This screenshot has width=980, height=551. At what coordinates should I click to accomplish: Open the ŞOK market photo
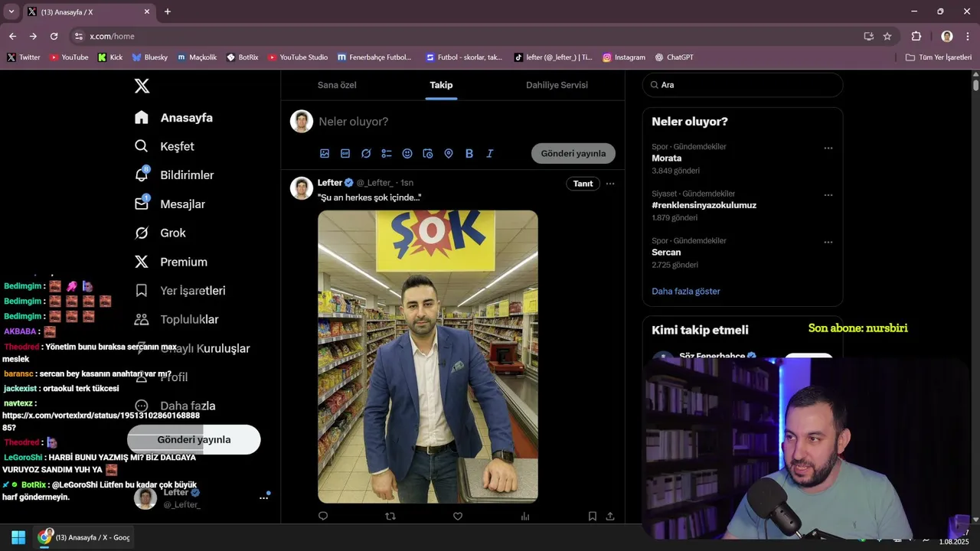pos(428,357)
